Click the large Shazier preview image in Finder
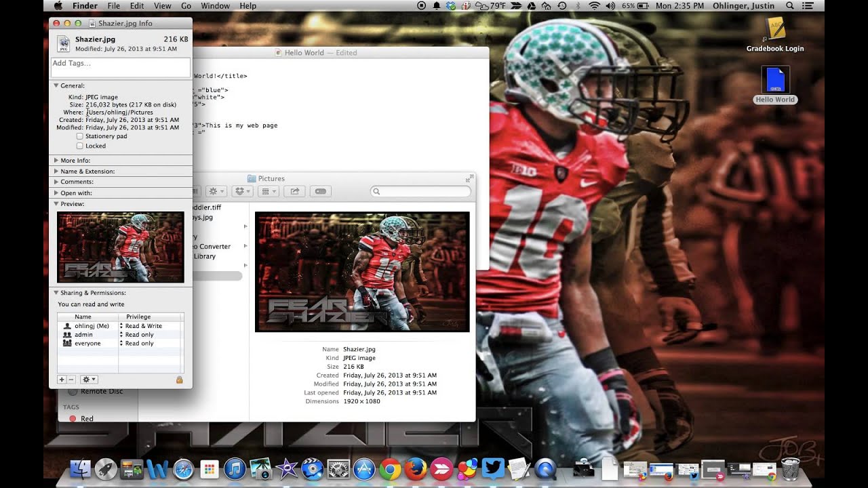The image size is (868, 488). tap(362, 272)
